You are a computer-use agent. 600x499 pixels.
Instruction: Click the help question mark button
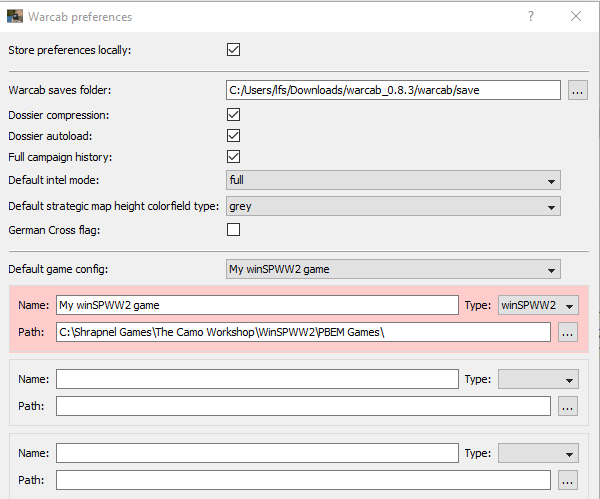pos(531,16)
